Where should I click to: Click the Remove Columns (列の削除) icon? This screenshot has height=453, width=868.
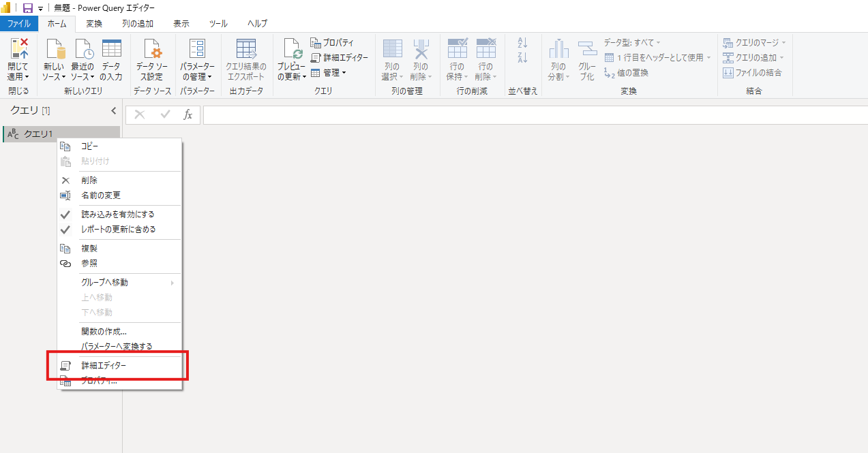[421, 50]
